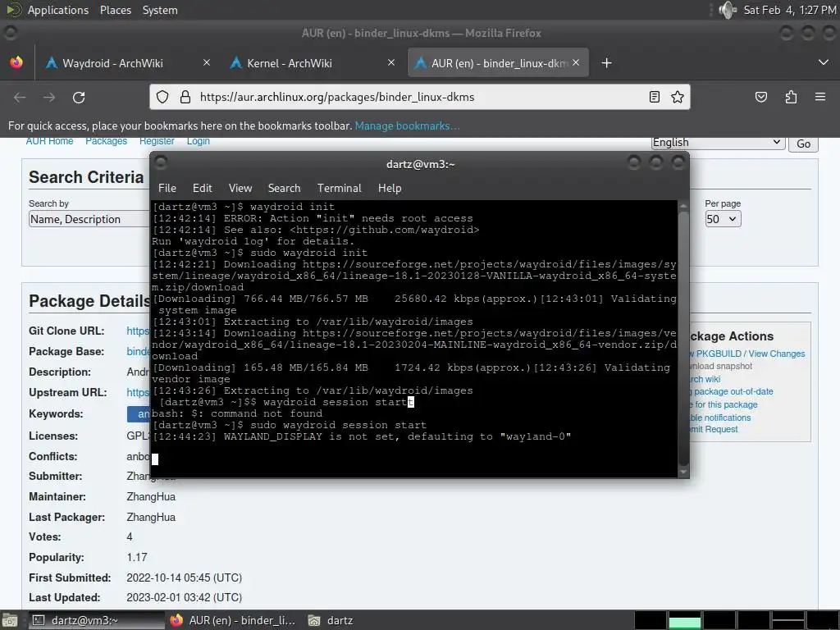Open the Places menu
The image size is (840, 630).
pos(115,10)
